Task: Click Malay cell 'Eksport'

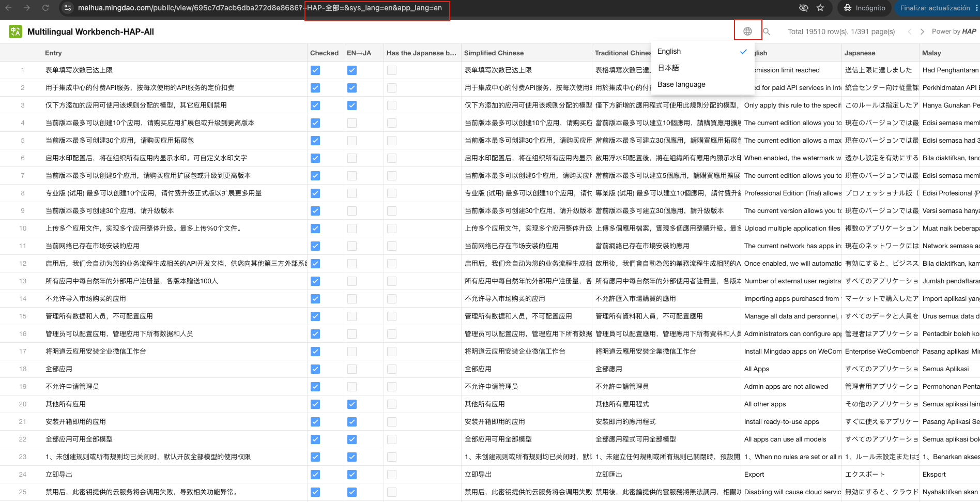Action: point(934,475)
